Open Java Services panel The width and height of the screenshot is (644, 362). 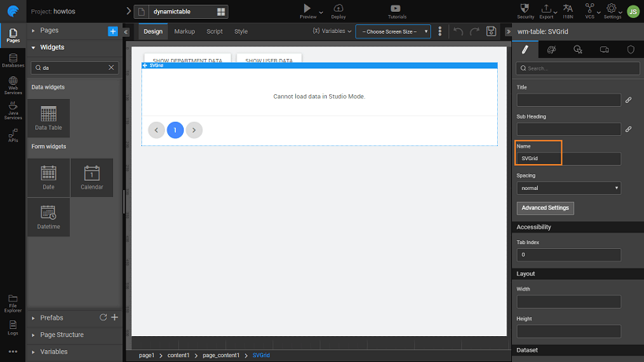[x=13, y=114]
